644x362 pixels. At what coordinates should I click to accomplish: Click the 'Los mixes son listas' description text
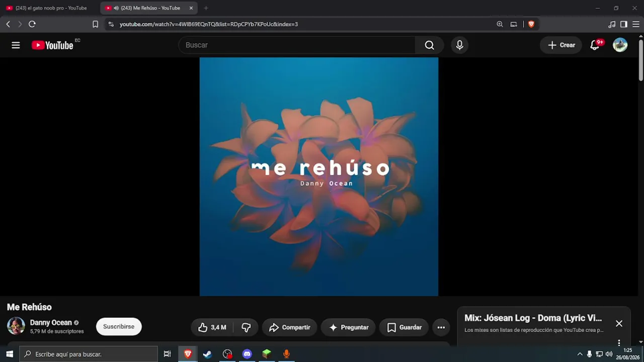(x=534, y=330)
